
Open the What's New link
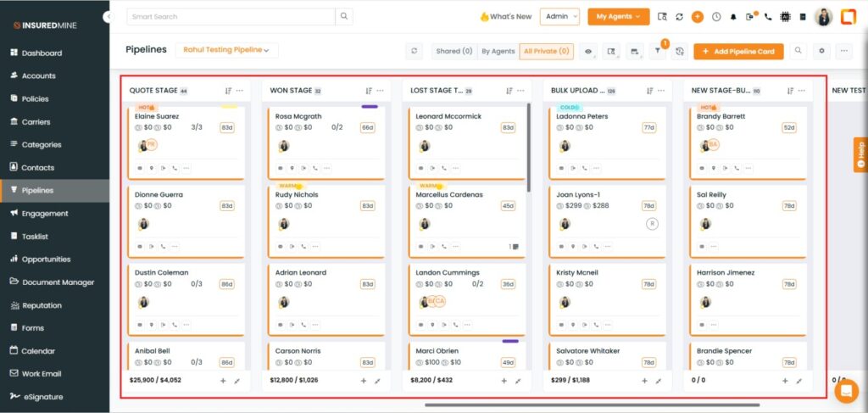505,16
